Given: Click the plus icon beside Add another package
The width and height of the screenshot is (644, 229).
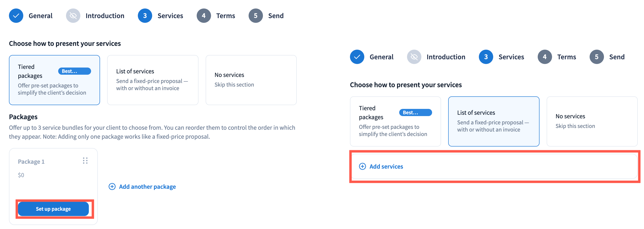Looking at the screenshot, I should click(x=112, y=187).
